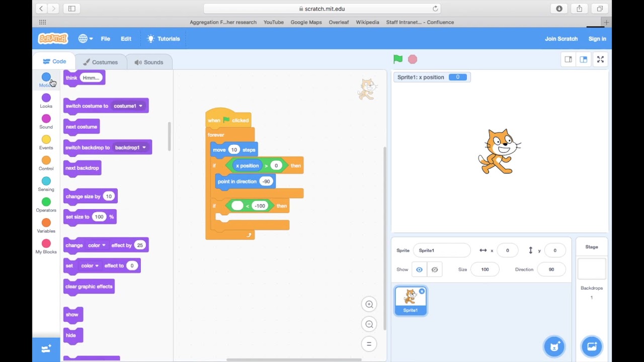Open the costume1 dropdown in switch costume block

[128, 106]
